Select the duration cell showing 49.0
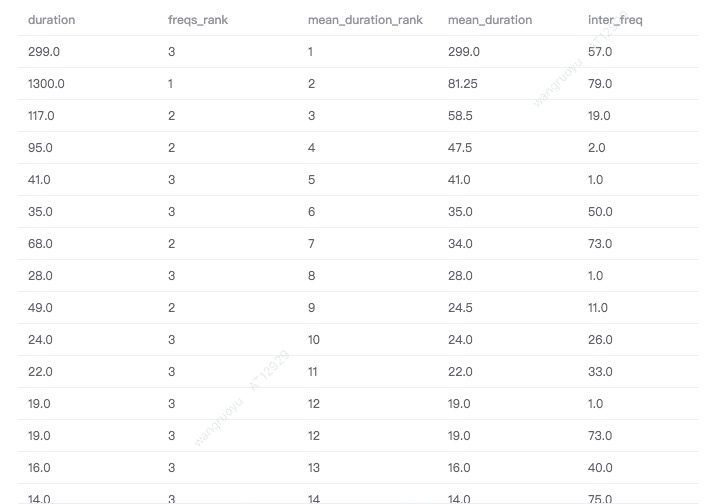Screen dimensions: 718x504 [x=40, y=308]
